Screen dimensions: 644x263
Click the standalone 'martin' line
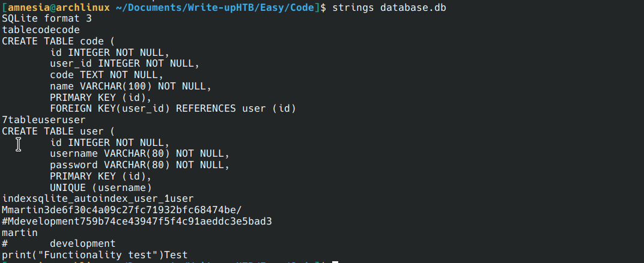(20, 232)
